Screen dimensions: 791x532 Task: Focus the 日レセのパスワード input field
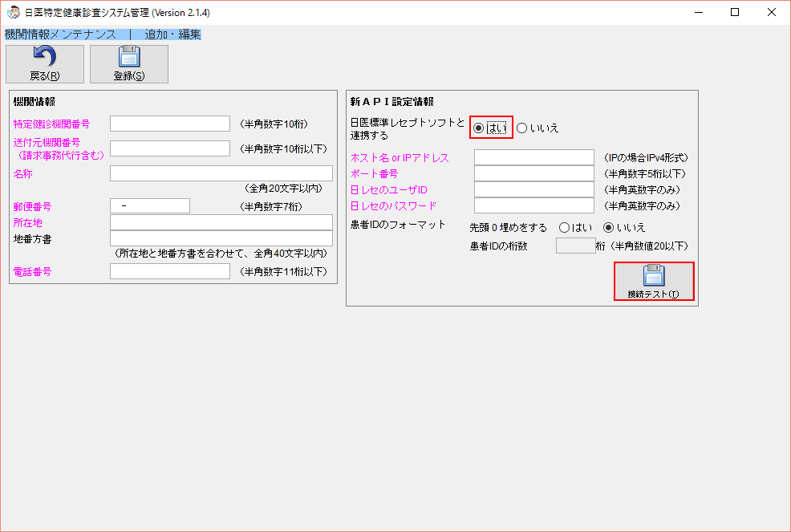click(533, 205)
